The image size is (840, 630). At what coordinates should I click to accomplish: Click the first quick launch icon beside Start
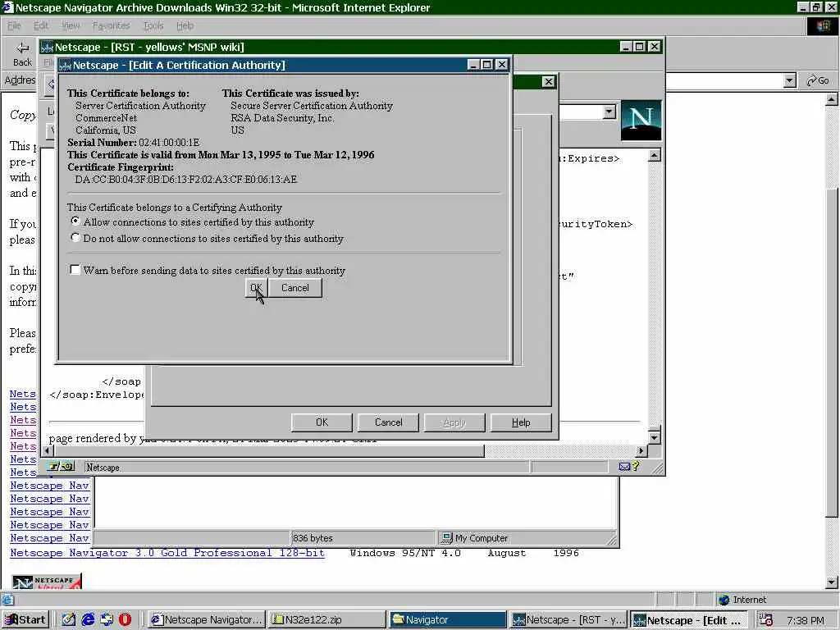click(x=69, y=620)
